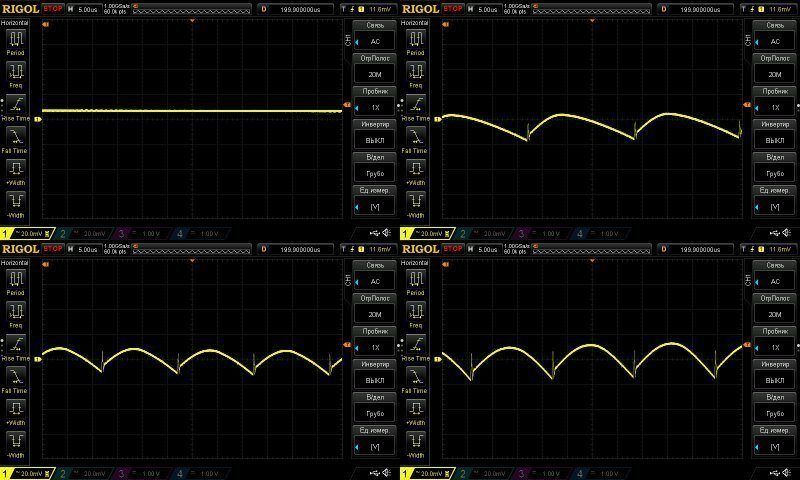Click STOP indicator in bottom-right scope
The width and height of the screenshot is (800, 480).
pyautogui.click(x=453, y=249)
